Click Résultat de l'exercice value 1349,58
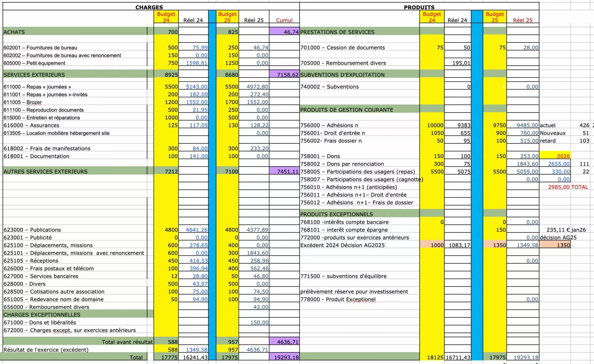This screenshot has width=594, height=364. (196, 350)
